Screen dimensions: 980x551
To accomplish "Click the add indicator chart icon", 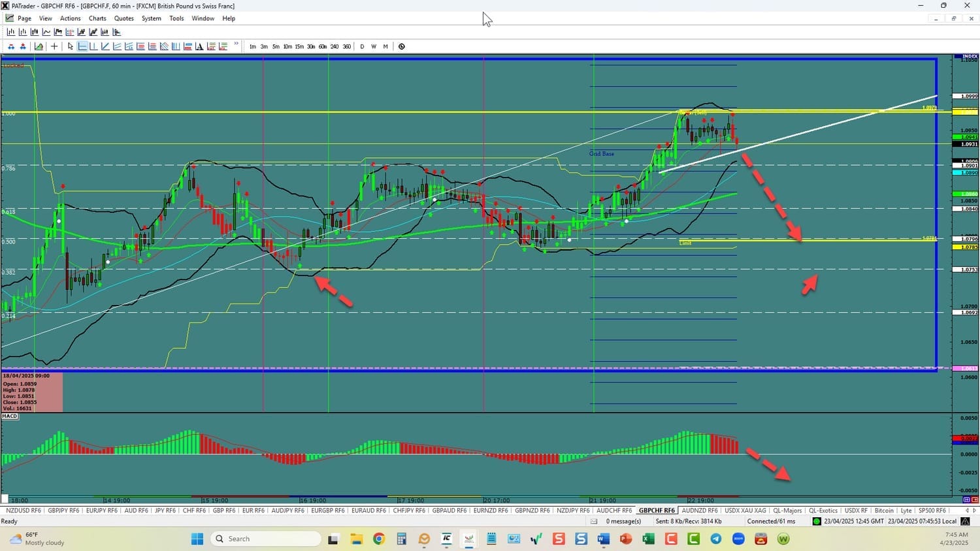I will pyautogui.click(x=39, y=46).
